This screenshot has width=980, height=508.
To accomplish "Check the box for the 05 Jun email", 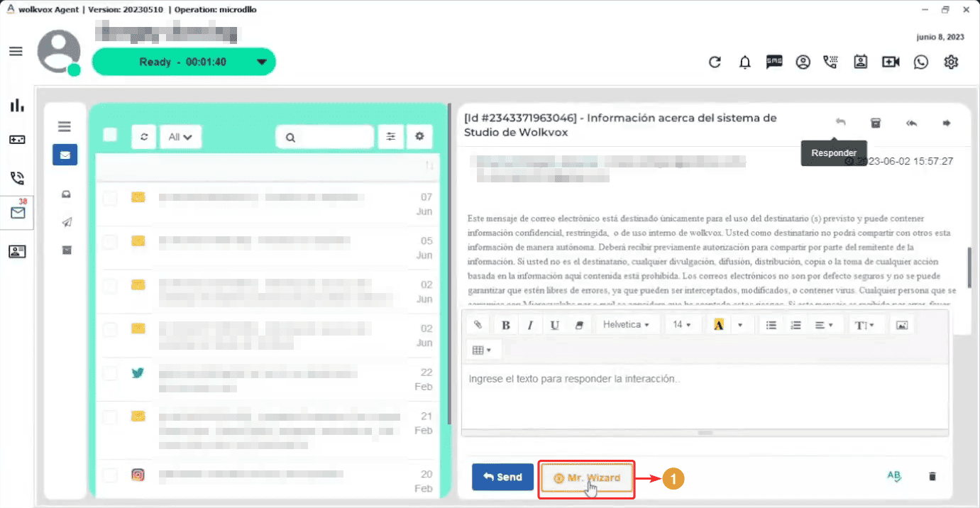I will 110,242.
